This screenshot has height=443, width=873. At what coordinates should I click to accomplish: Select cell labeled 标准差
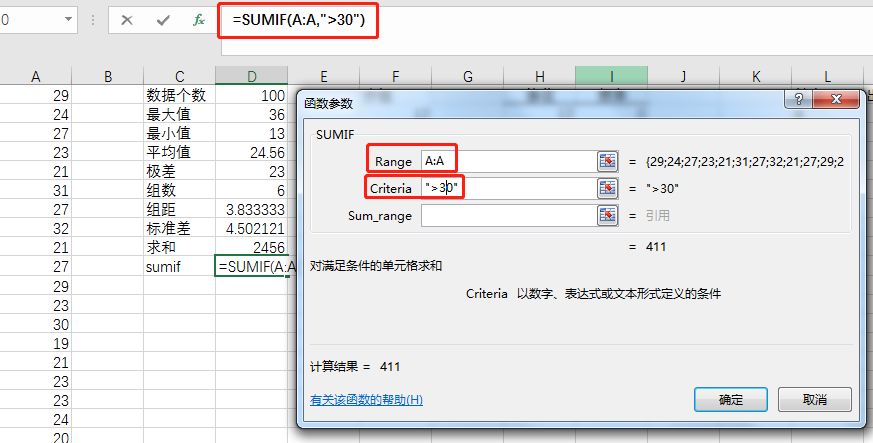coord(179,228)
